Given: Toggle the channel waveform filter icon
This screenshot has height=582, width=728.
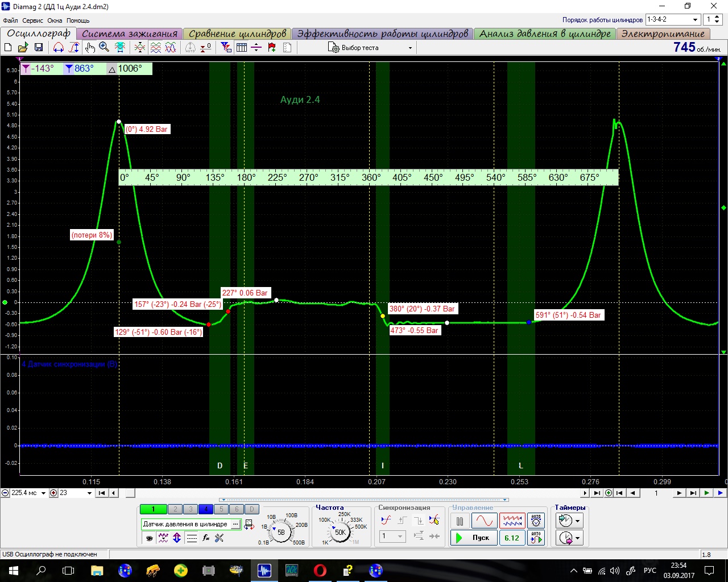Looking at the screenshot, I should [163, 538].
